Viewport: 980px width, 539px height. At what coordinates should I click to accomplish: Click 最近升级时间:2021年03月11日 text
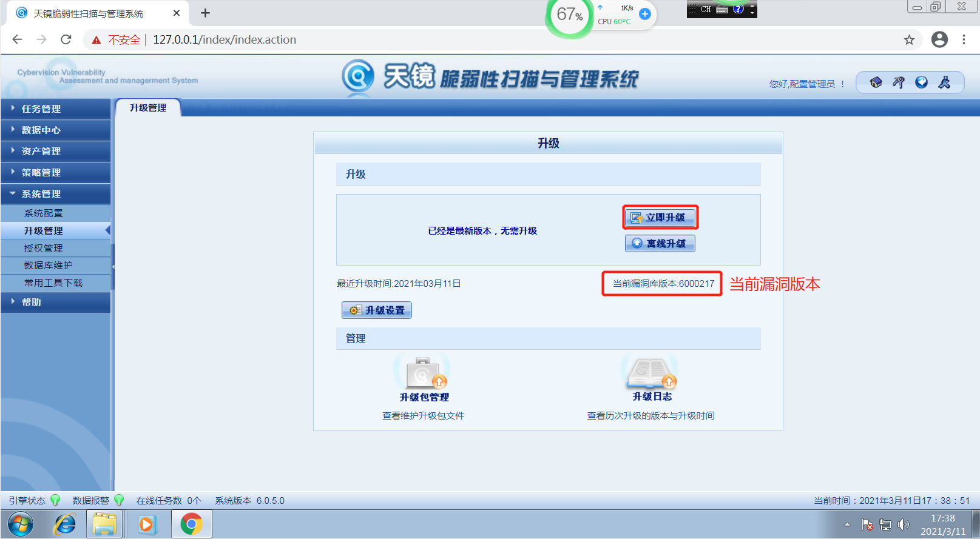[399, 284]
